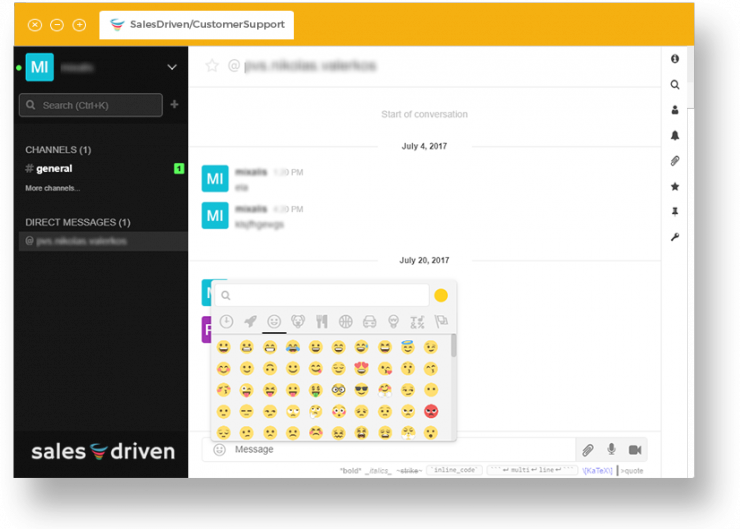The width and height of the screenshot is (740, 529).
Task: Select the direct message conversation in sidebar
Action: click(103, 241)
